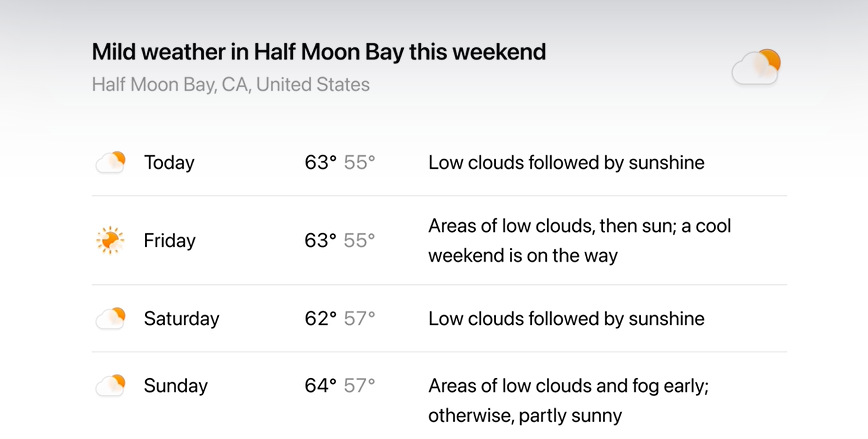
Task: Click Today's Low clouds followed by sunshine text
Action: (x=566, y=163)
